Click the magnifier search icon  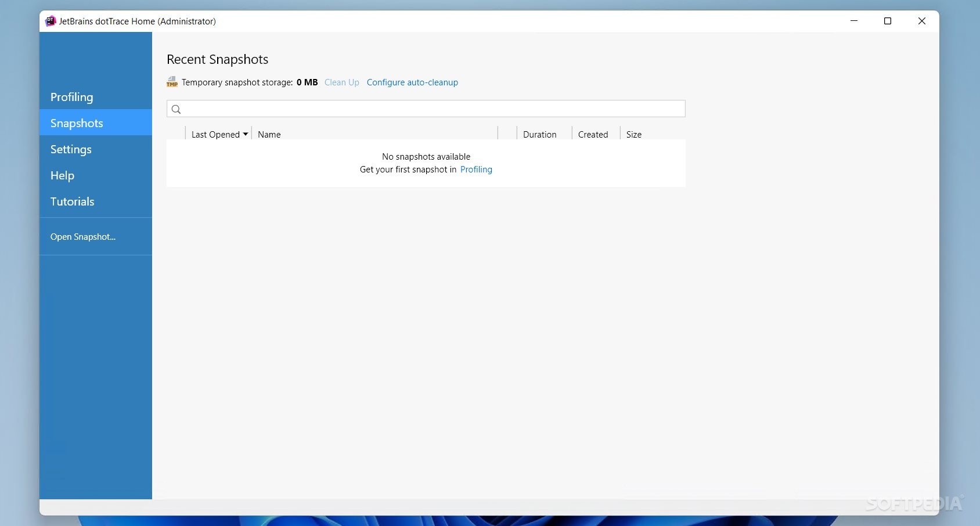click(x=176, y=109)
